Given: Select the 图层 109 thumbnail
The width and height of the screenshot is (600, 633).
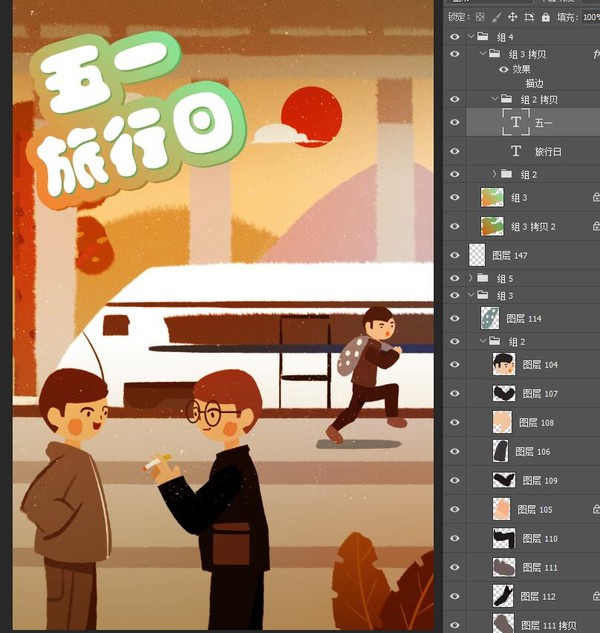Looking at the screenshot, I should click(504, 480).
